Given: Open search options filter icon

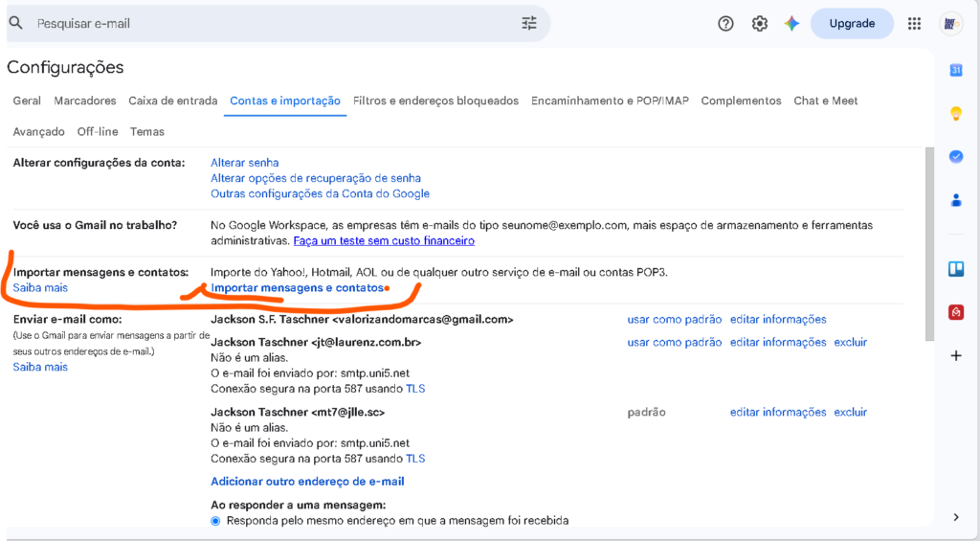Looking at the screenshot, I should click(528, 23).
